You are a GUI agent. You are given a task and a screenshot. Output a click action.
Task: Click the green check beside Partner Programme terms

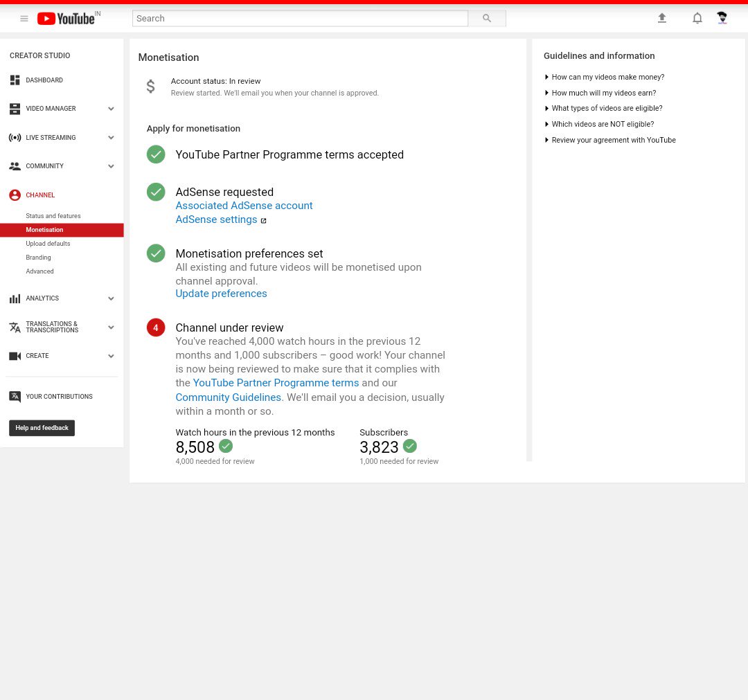(x=156, y=154)
